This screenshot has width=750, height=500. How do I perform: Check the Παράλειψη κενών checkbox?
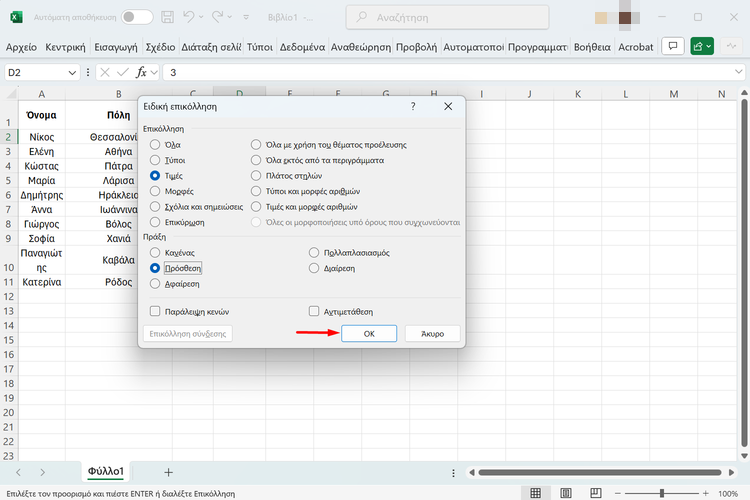pos(155,311)
